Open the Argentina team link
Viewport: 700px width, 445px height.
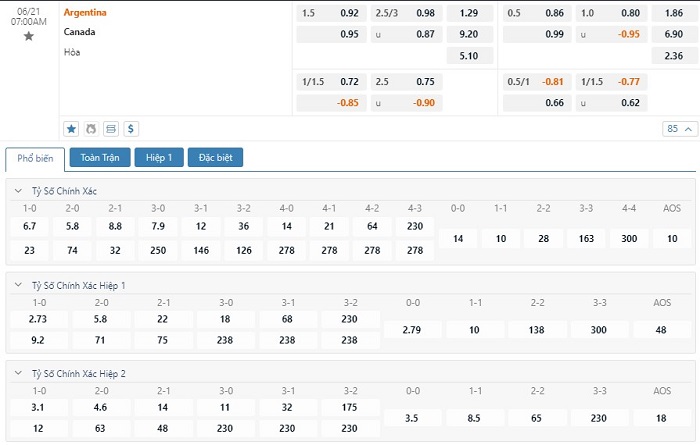tap(85, 13)
